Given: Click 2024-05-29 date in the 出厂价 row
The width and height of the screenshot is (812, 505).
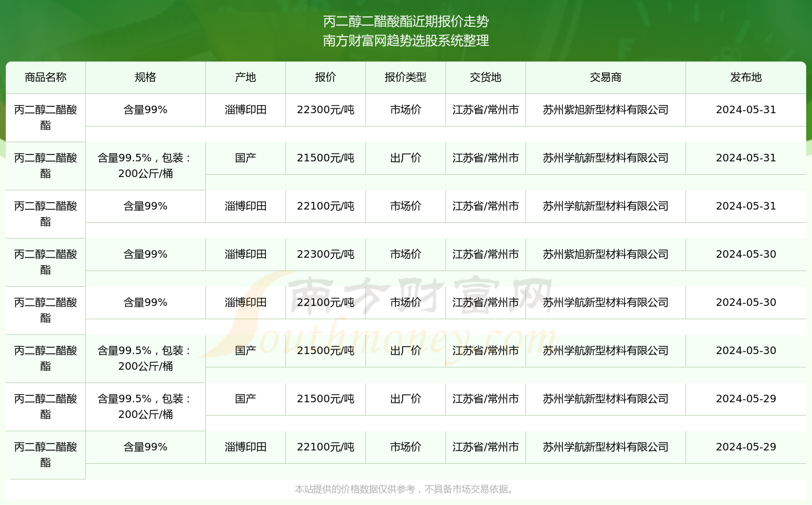Looking at the screenshot, I should (x=746, y=399).
